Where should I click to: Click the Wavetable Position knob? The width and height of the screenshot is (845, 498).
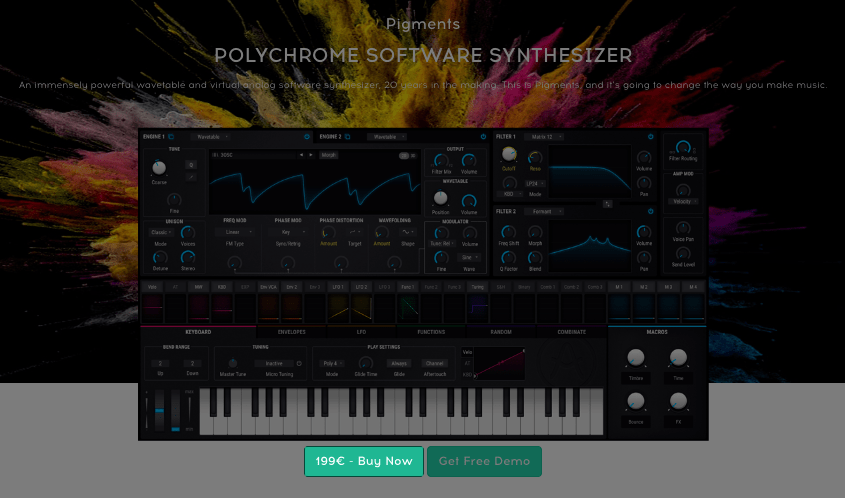[x=440, y=198]
